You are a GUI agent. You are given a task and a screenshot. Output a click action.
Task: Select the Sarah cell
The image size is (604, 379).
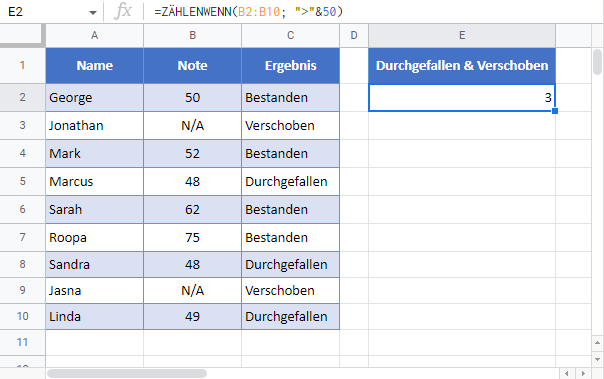click(94, 210)
